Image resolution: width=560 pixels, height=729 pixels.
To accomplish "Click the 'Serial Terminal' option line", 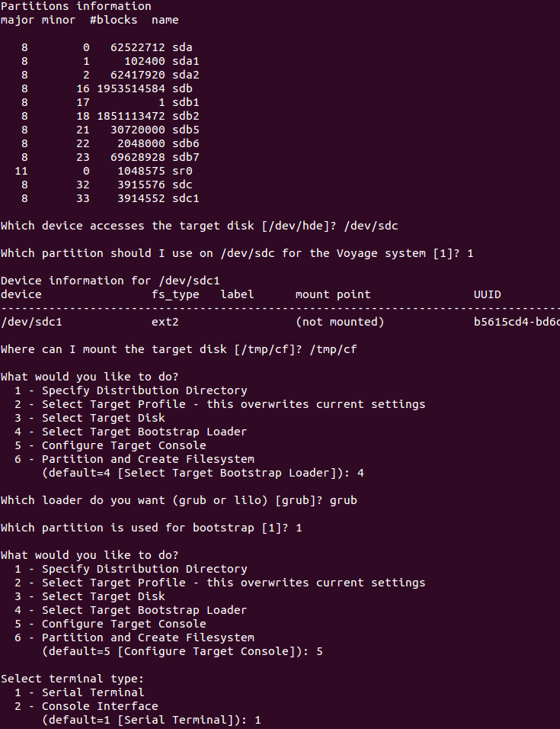I will pyautogui.click(x=79, y=692).
